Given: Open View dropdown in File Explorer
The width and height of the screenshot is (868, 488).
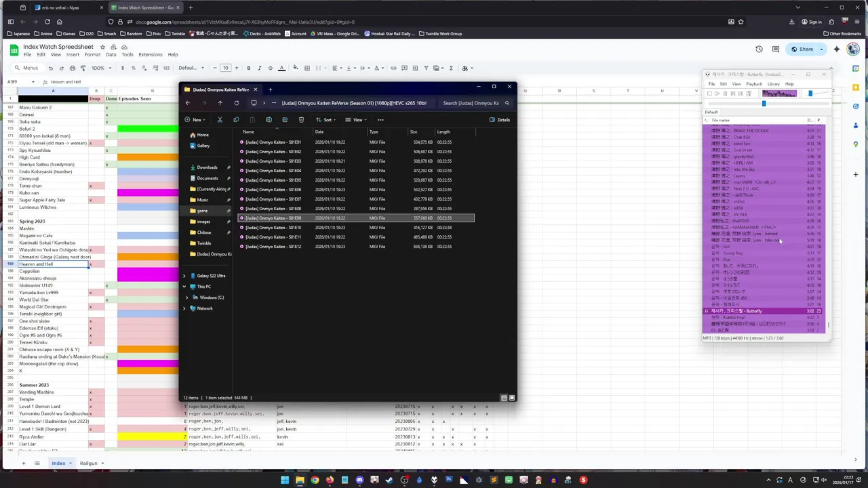Looking at the screenshot, I should point(356,120).
